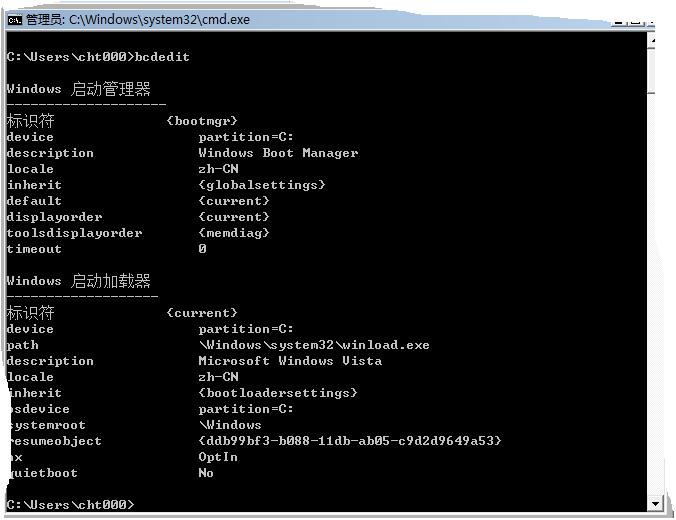The image size is (676, 520).
Task: Click the {bootmgr} identifier value
Action: pos(202,121)
